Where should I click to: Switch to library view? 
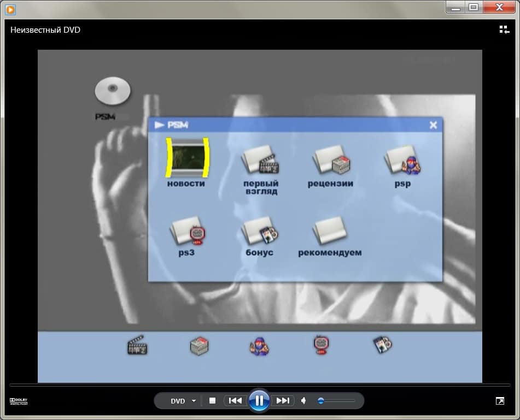[504, 30]
